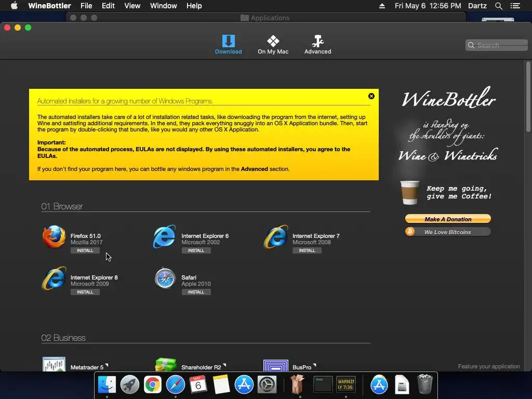Open Spotlight search in menu bar
The image size is (532, 399).
498,6
